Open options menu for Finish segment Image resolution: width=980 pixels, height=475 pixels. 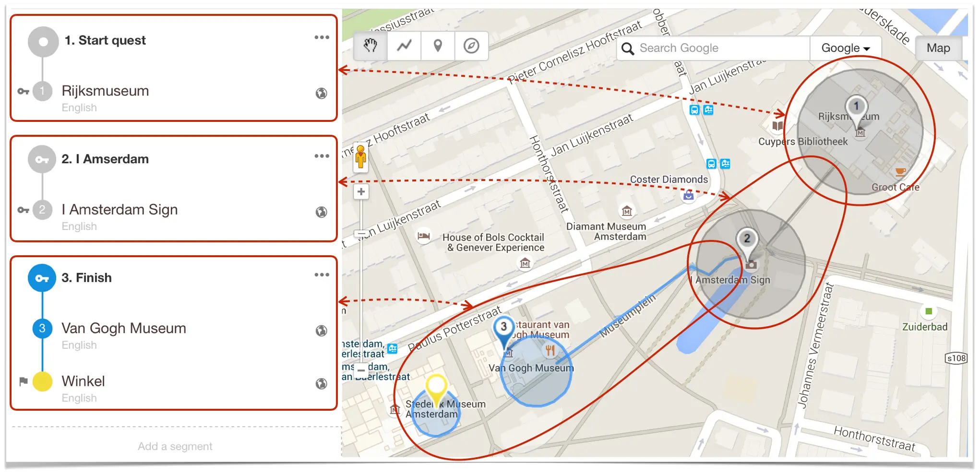pos(322,275)
